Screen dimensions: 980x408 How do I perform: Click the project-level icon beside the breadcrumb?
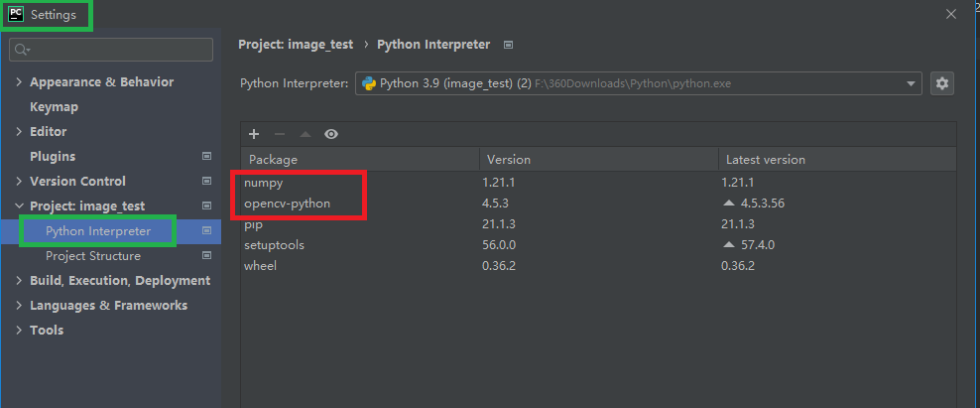(509, 45)
